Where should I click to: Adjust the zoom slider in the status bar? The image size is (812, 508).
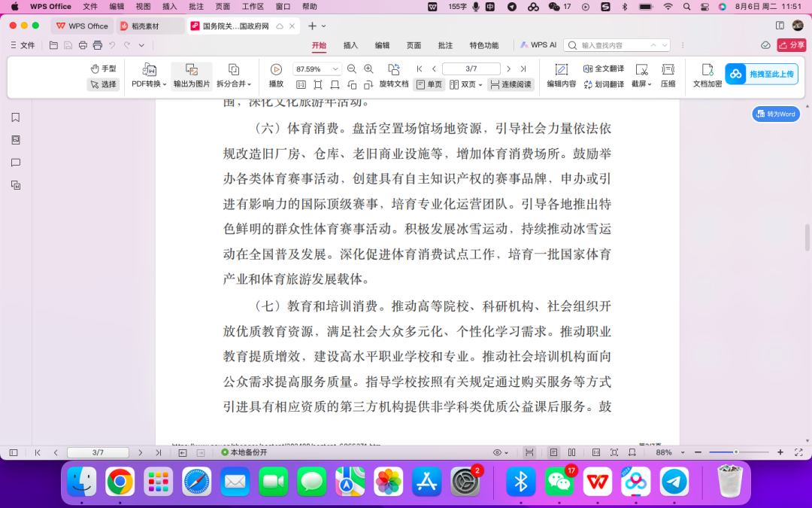pos(735,452)
